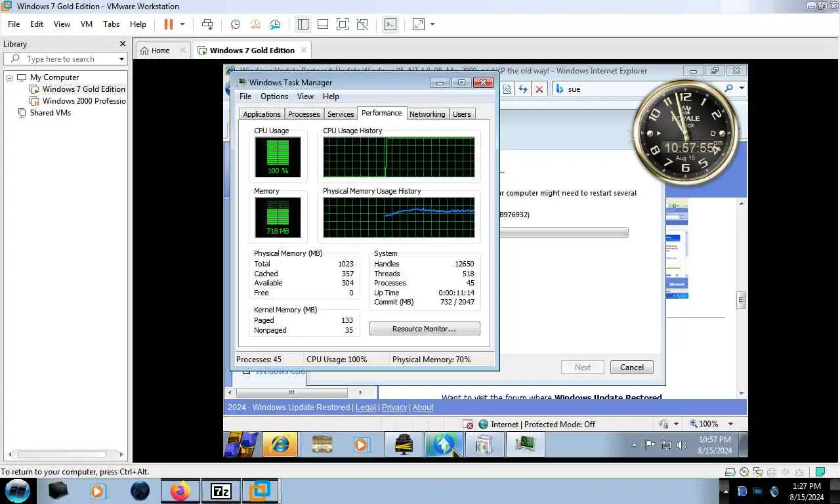Click the guest volume speaker icon
This screenshot has height=504, width=840.
pyautogui.click(x=682, y=445)
